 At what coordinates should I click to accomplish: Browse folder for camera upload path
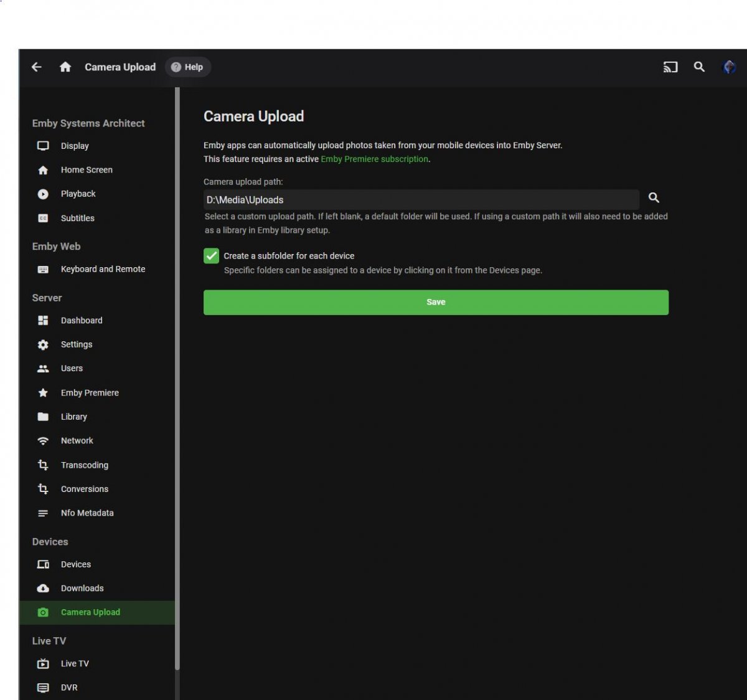click(654, 198)
